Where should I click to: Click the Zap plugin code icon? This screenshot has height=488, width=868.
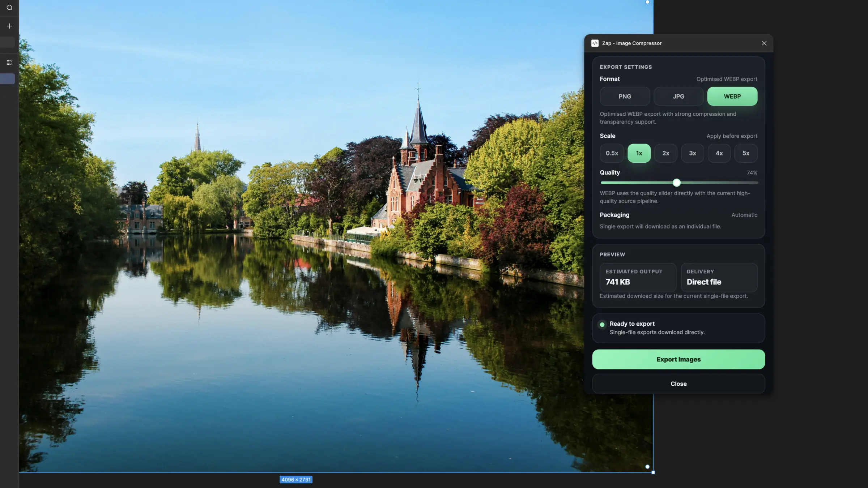595,43
